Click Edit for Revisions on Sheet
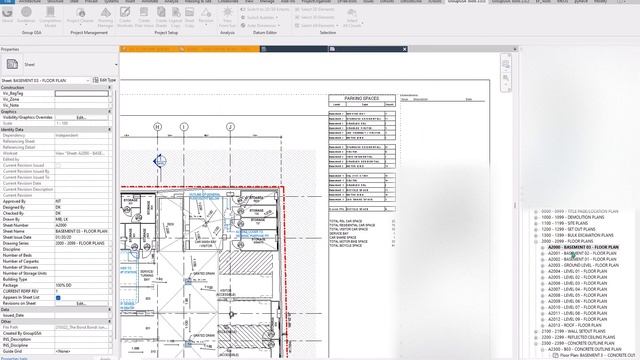Viewport: 640px width, 360px height. [82, 303]
